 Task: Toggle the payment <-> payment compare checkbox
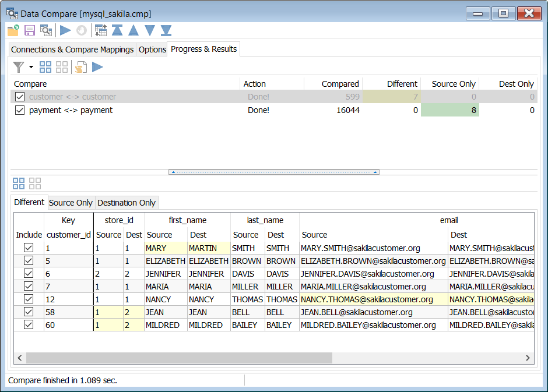coord(20,110)
